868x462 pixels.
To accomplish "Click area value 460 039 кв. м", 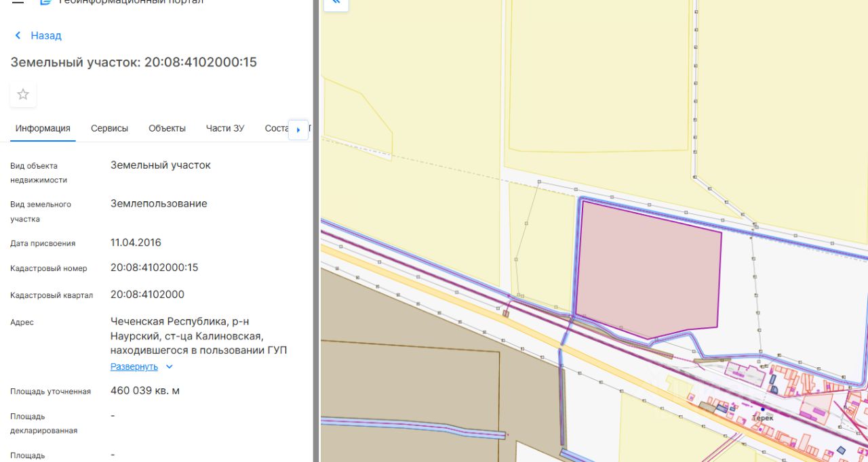I will pyautogui.click(x=145, y=391).
